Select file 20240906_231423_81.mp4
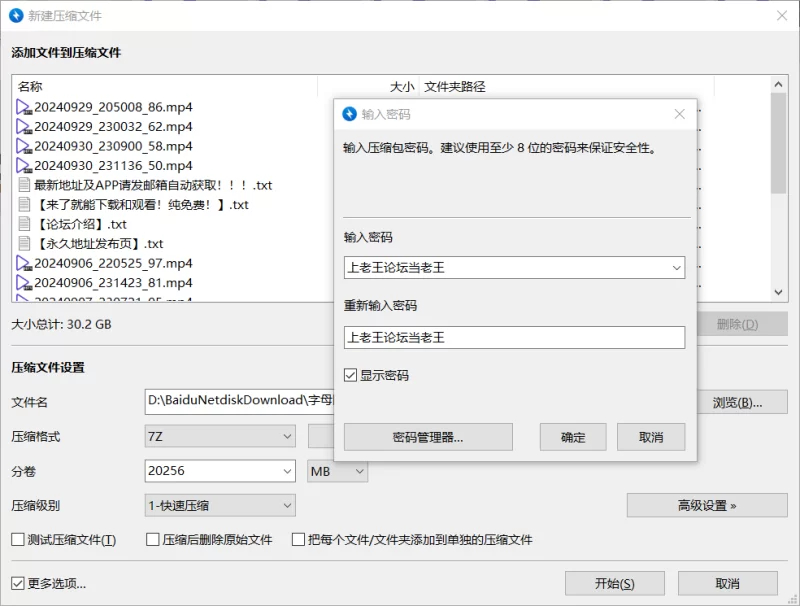Image resolution: width=800 pixels, height=606 pixels. (x=113, y=283)
